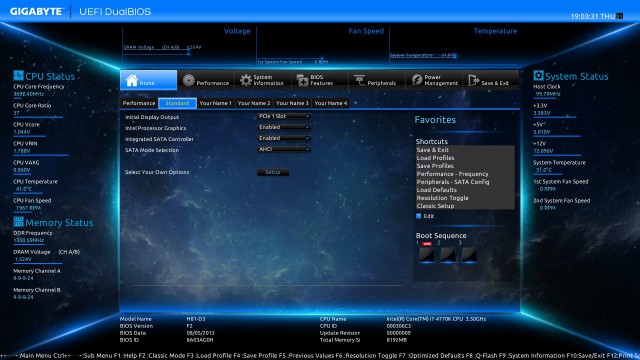This screenshot has height=360, width=640.
Task: Click the CPU Fan Speed reading
Action: [28, 208]
